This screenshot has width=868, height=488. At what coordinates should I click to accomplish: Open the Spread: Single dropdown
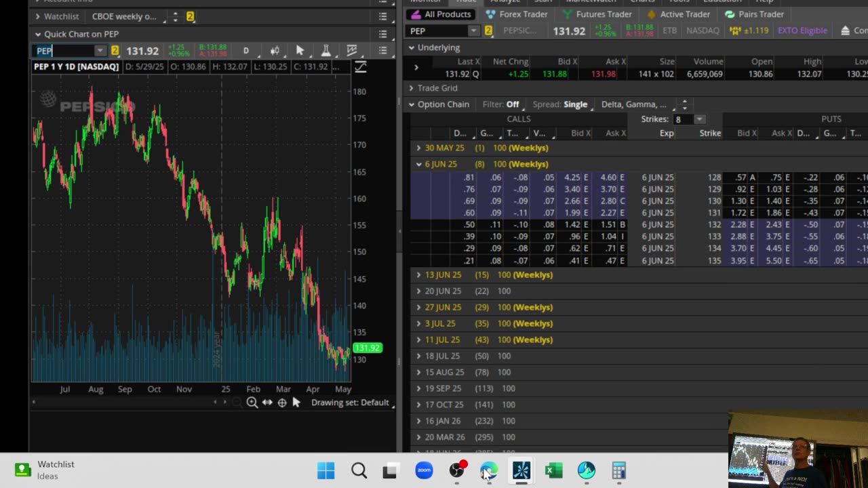[564, 104]
